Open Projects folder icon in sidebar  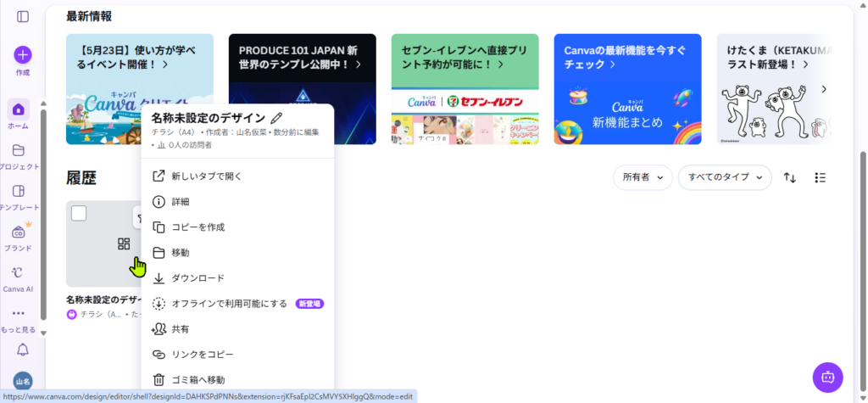coord(19,150)
